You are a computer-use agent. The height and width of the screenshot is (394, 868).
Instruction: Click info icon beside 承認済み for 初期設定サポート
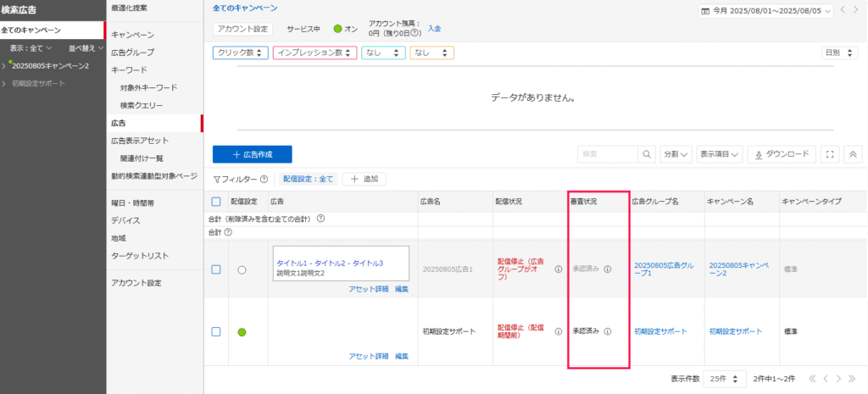607,331
